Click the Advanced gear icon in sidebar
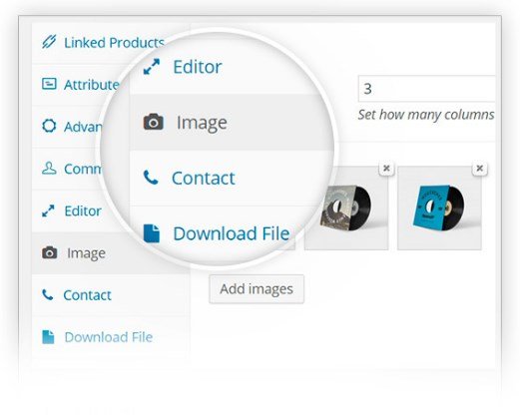 tap(49, 126)
